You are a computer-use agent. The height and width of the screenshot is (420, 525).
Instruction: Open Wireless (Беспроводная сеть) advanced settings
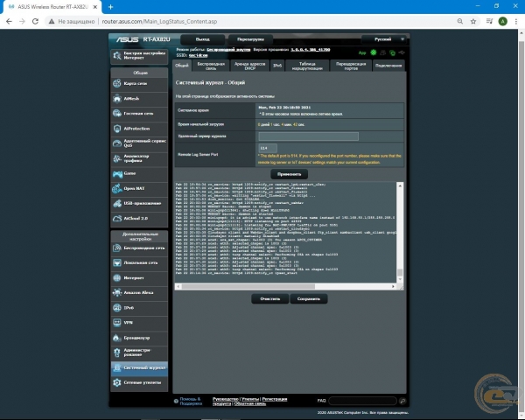click(139, 248)
